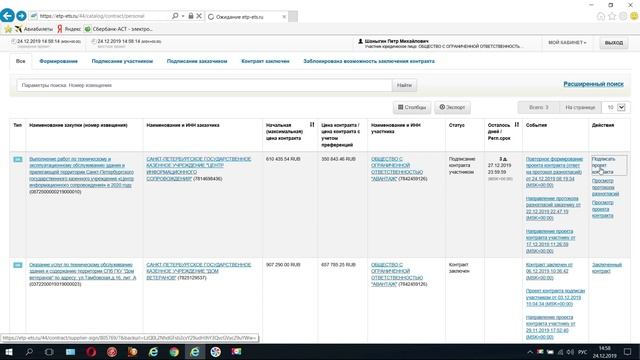Show hidden tray icons chevron
Viewport: 640px width, 360px height.
[x=530, y=352]
